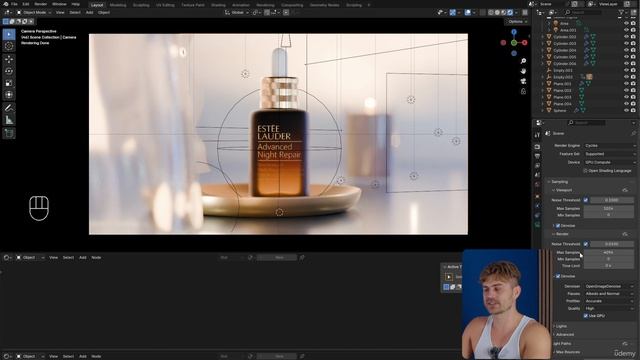
Task: Enable Open Shading Language checkbox
Action: click(x=586, y=171)
